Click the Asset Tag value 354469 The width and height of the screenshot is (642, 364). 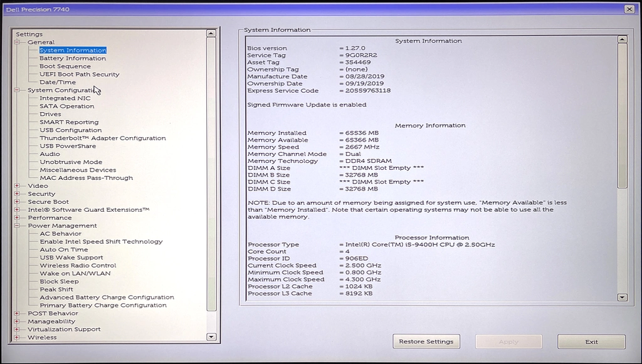coord(358,62)
